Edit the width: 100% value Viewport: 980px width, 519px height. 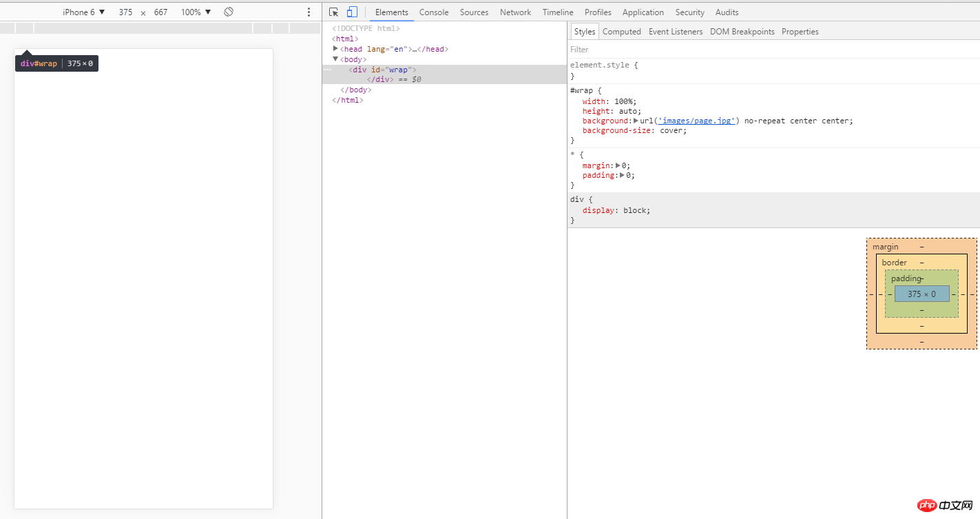[x=623, y=101]
